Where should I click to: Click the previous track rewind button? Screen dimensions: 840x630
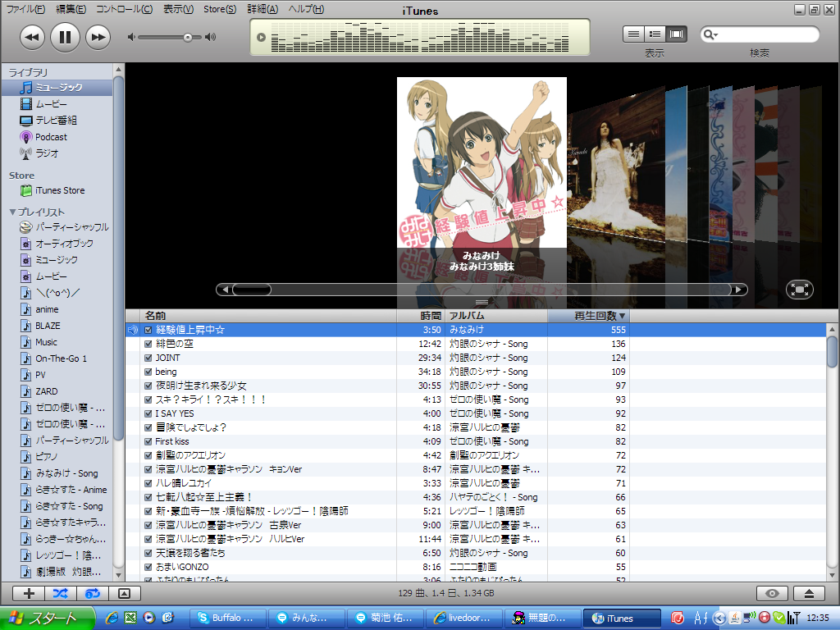pyautogui.click(x=32, y=38)
